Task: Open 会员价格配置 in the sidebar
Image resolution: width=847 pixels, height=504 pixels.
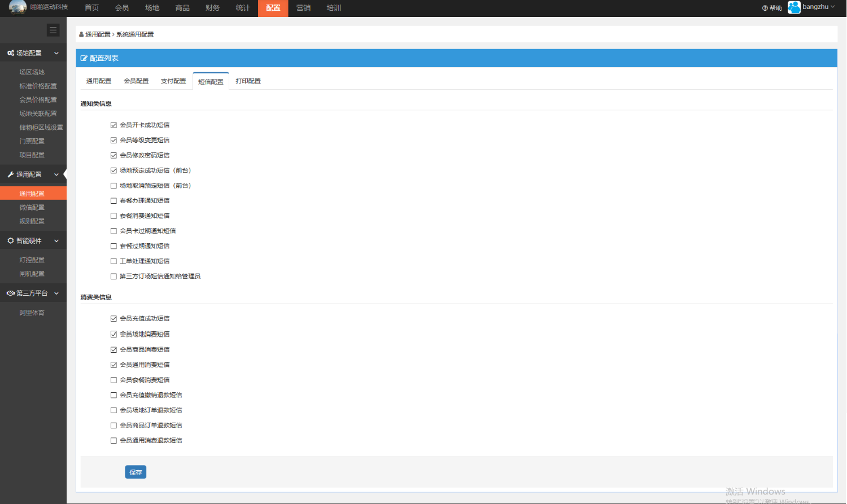Action: point(38,100)
